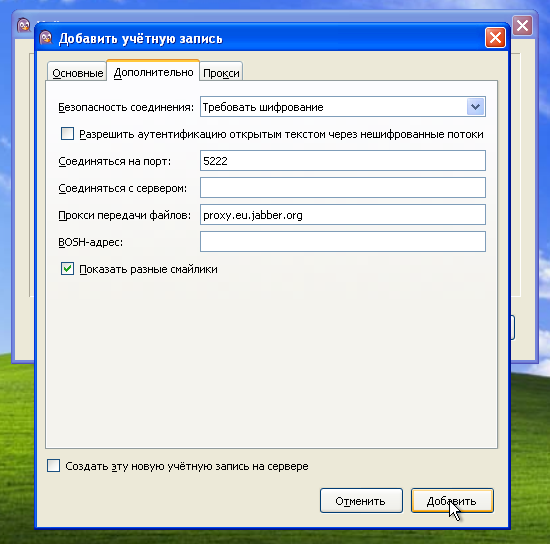Image resolution: width=550 pixels, height=544 pixels.
Task: Click the dialog title 'Добавить учётную запись'
Action: [141, 38]
